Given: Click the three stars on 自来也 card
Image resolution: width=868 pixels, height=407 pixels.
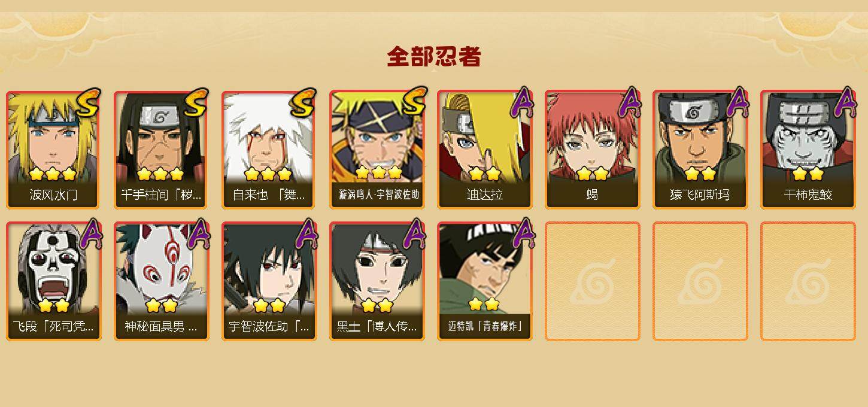Looking at the screenshot, I should [x=268, y=174].
